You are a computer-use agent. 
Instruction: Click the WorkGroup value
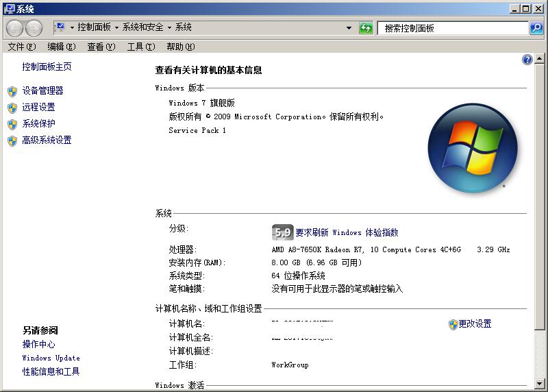pyautogui.click(x=290, y=365)
